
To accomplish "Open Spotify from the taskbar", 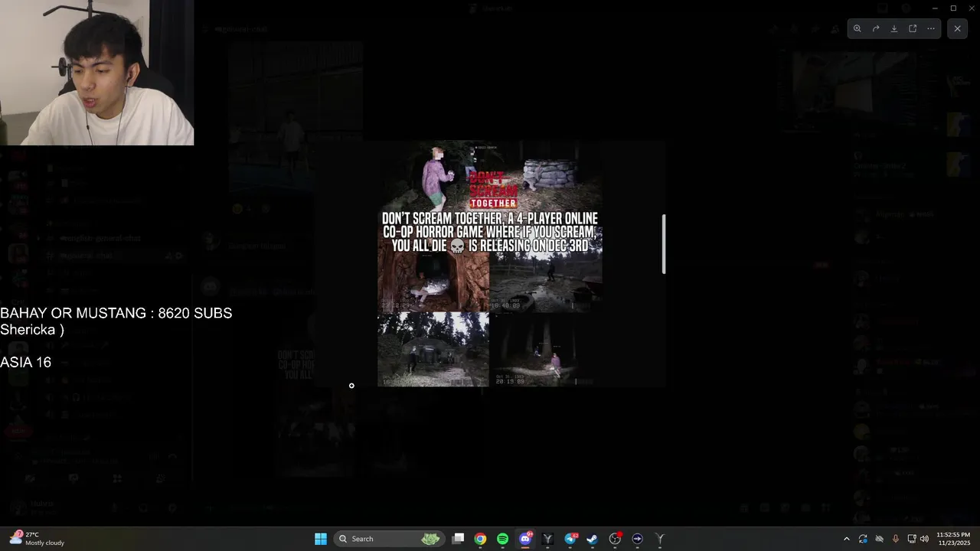I will 502,539.
